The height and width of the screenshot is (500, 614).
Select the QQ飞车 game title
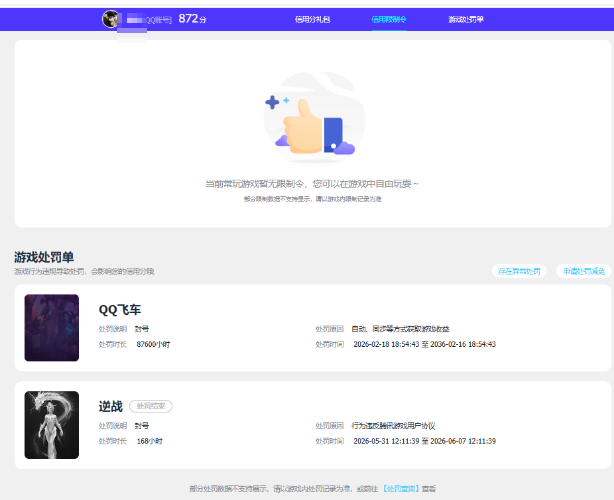tap(119, 310)
